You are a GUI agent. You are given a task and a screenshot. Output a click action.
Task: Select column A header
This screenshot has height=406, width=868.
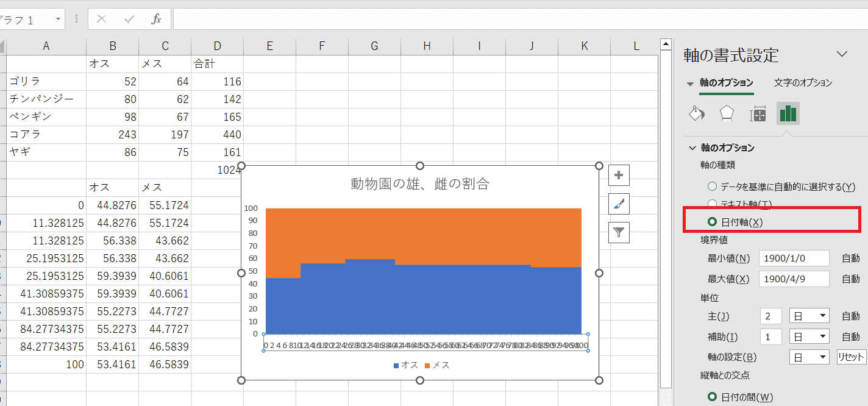[46, 46]
